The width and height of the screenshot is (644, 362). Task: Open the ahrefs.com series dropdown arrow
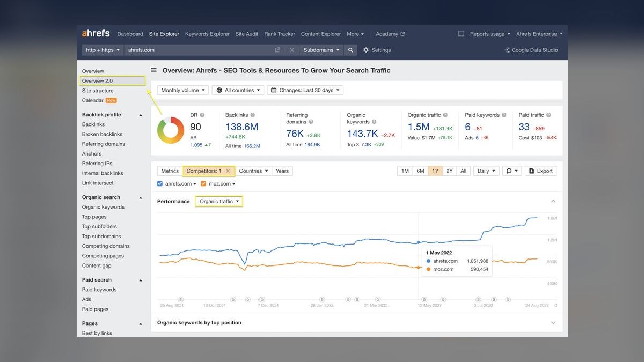(195, 184)
